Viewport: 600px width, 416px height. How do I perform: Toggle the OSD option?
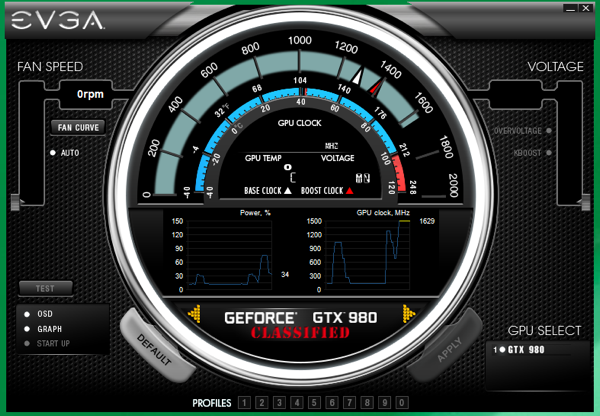click(x=27, y=314)
